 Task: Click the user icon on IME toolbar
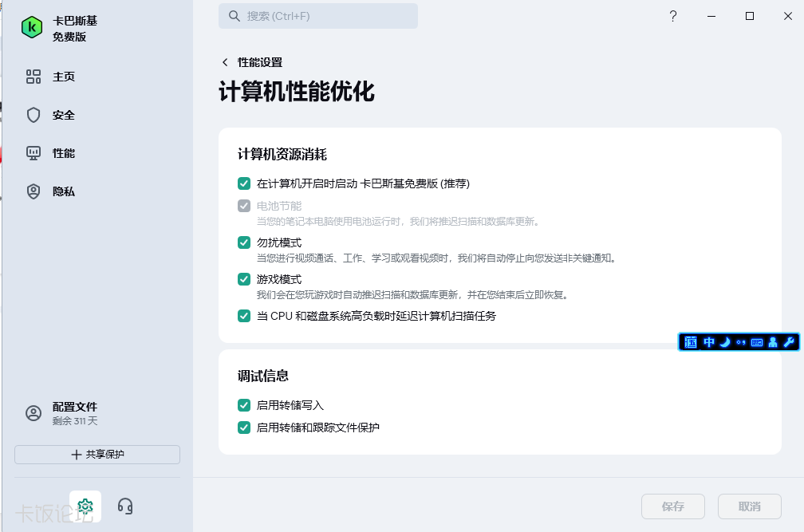773,342
